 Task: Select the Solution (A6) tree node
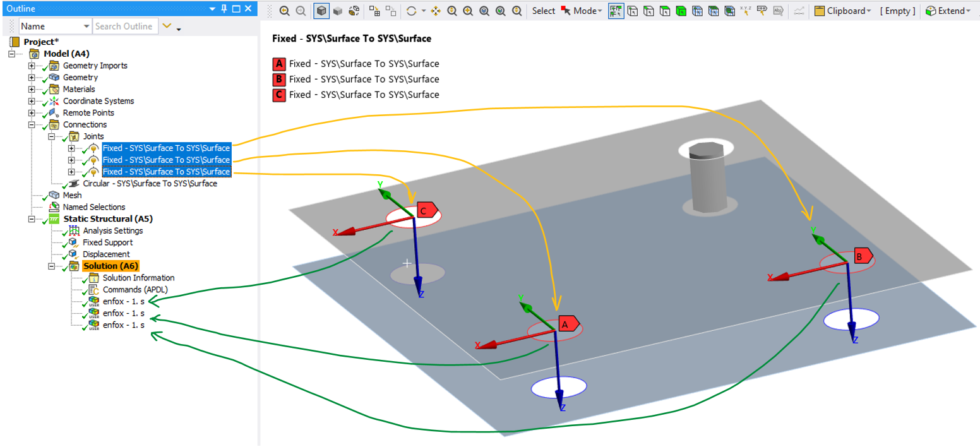(111, 265)
